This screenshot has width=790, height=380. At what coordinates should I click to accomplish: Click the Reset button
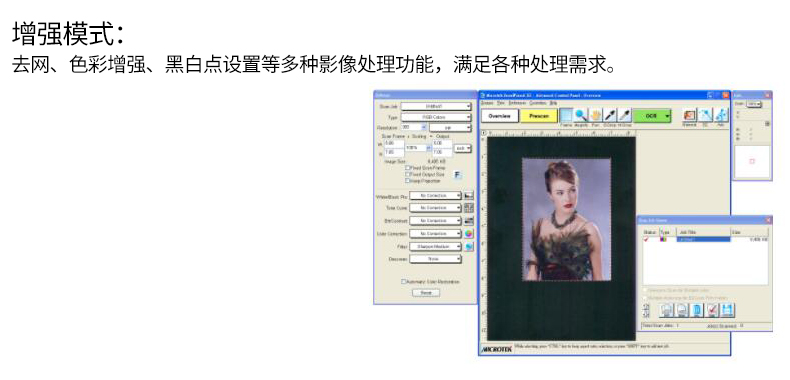tap(426, 293)
